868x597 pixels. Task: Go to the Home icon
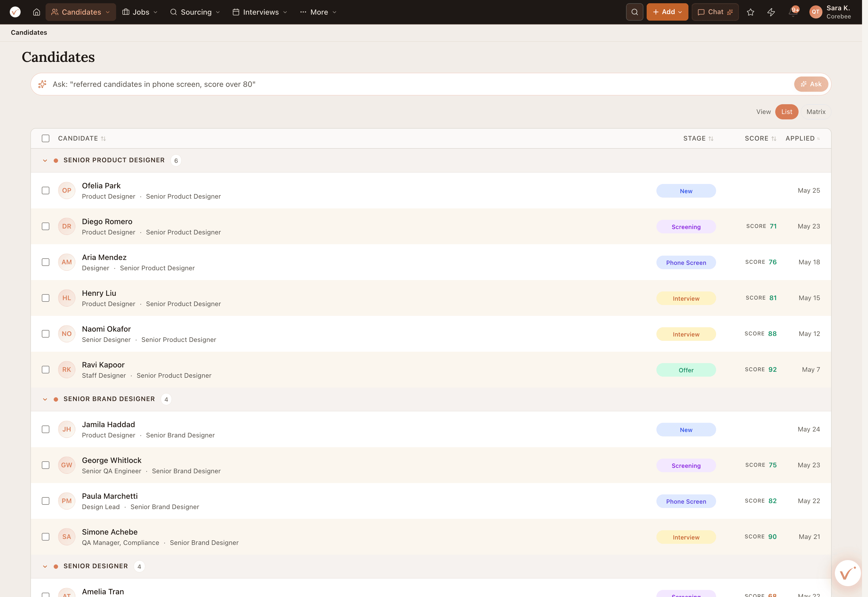[37, 12]
